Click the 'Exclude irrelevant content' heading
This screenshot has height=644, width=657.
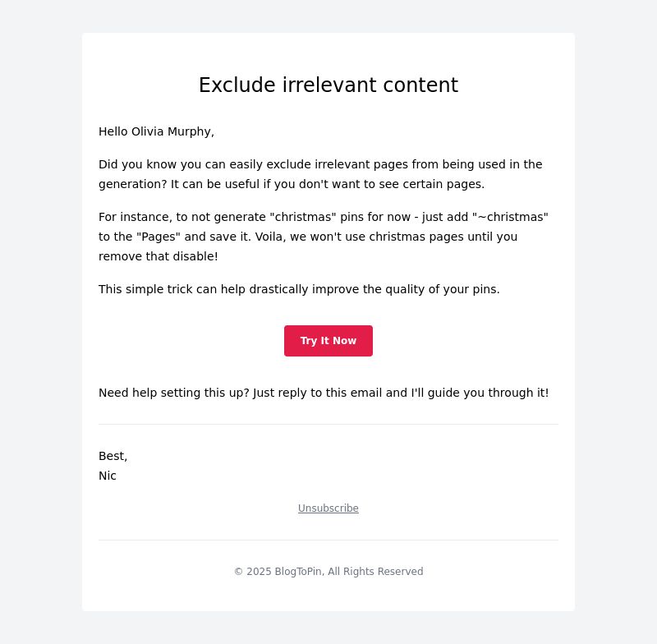[x=328, y=85]
